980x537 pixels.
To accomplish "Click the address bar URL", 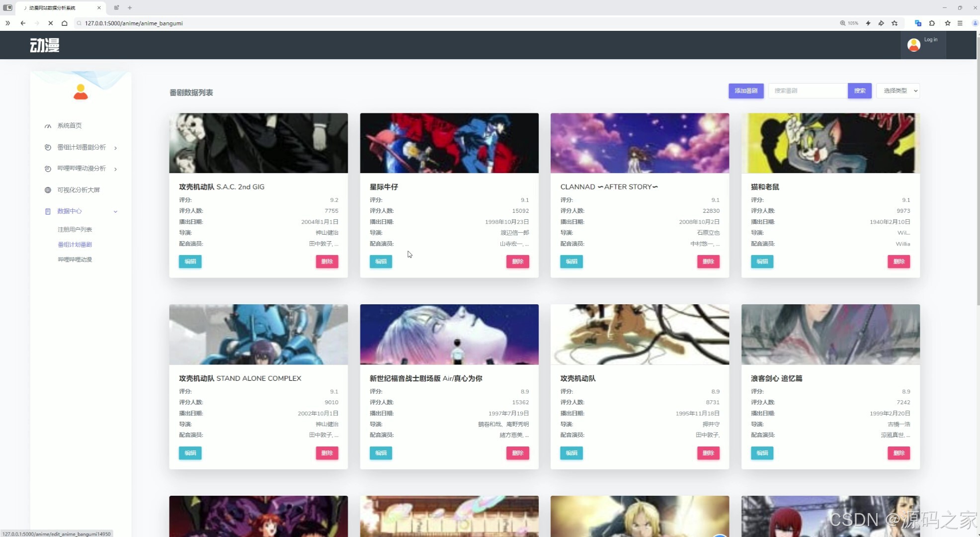I will tap(134, 23).
